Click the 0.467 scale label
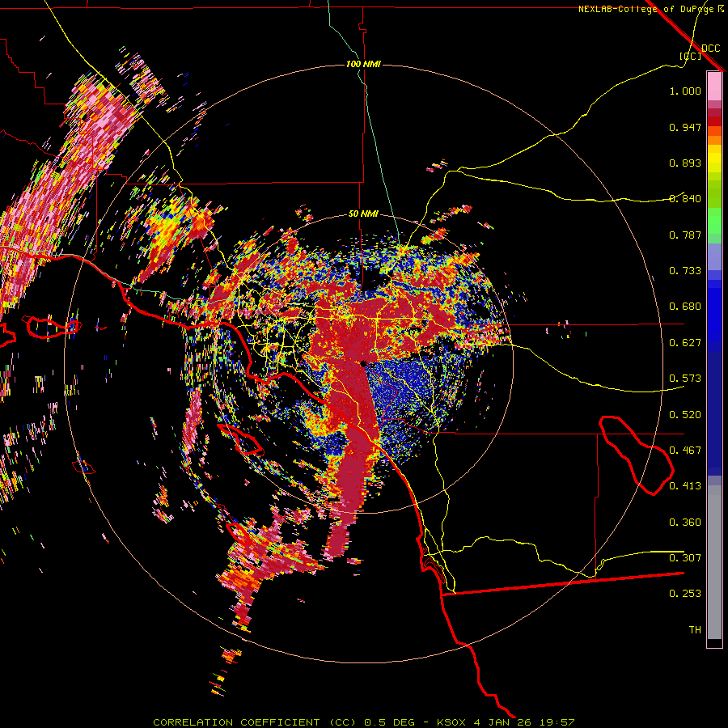 685,451
